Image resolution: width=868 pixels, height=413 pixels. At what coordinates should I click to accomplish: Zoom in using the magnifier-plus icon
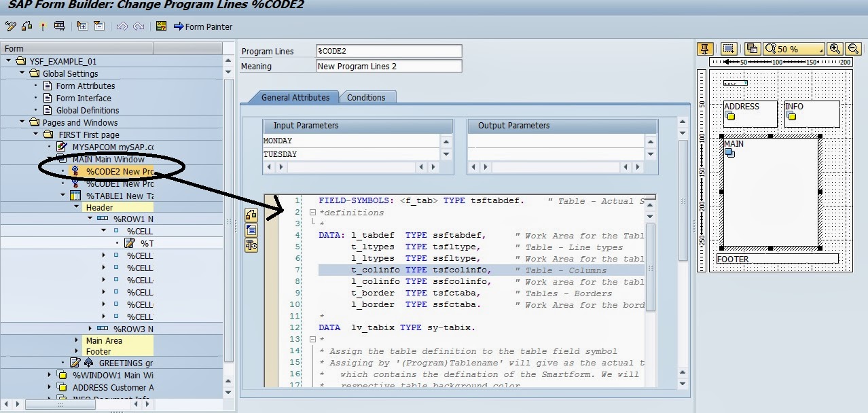pos(835,48)
